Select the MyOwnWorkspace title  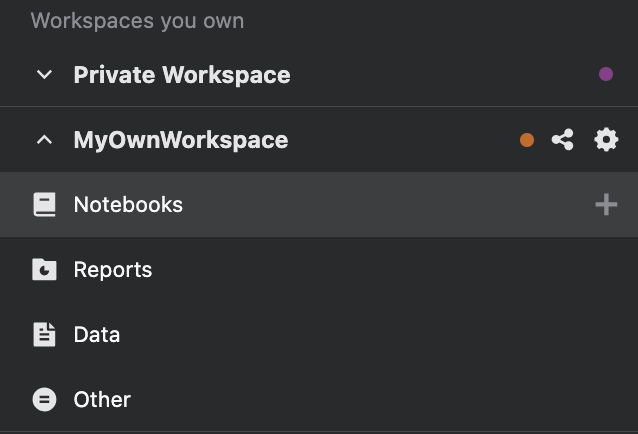point(181,140)
